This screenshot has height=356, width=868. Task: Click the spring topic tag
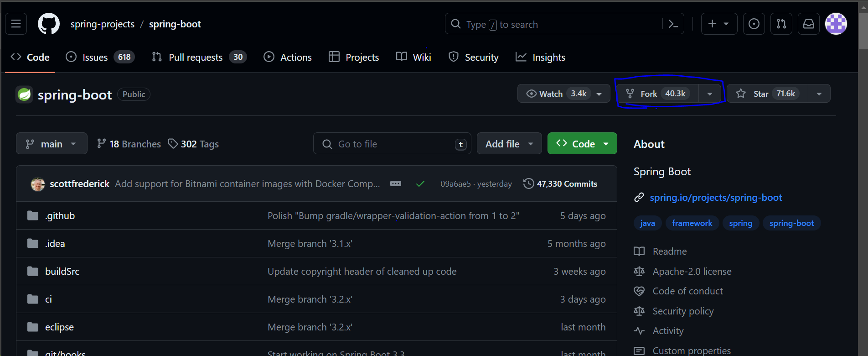(741, 223)
